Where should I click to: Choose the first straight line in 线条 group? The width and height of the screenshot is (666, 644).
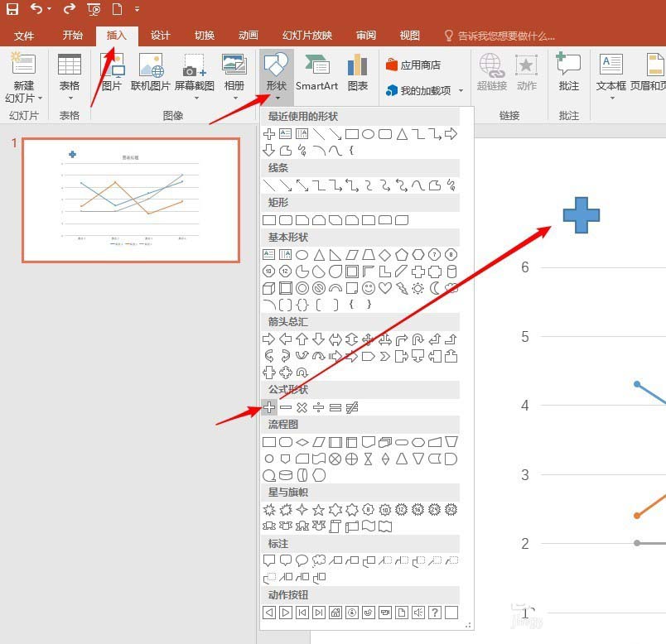[x=269, y=185]
